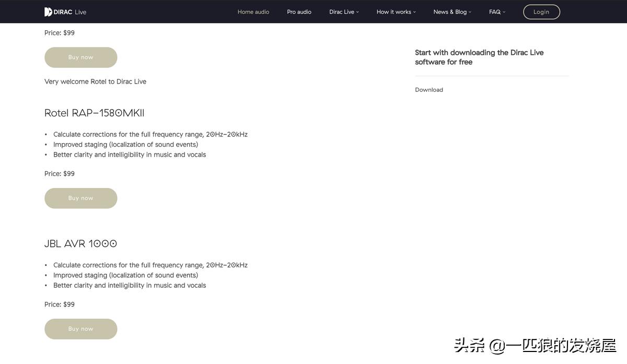Click Price: $99 under Rotel RAP-1580MKII
Screen dimensions: 627x364
tap(60, 174)
